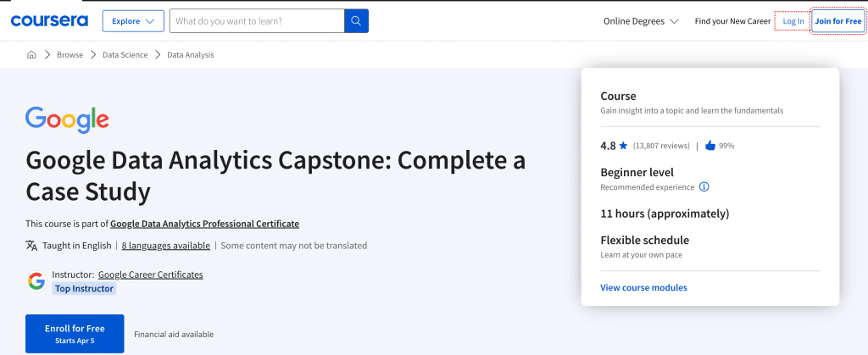Open Google Data Analytics Professional Certificate link
868x355 pixels.
tap(205, 224)
